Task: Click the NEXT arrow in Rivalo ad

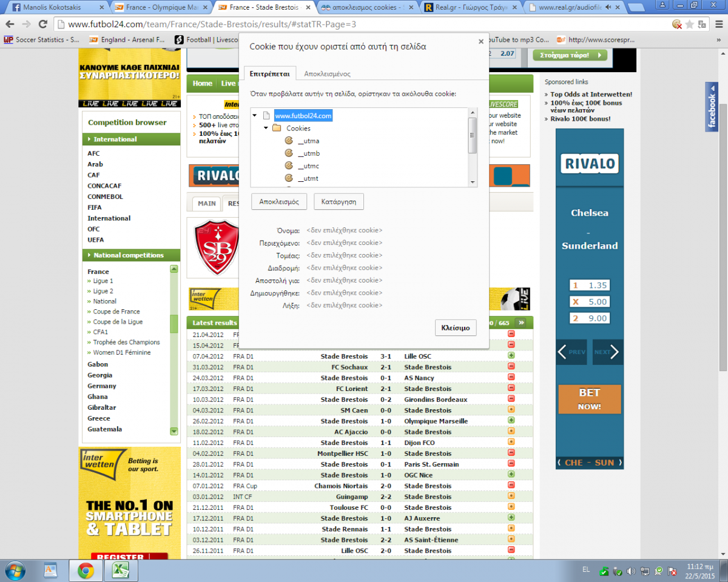Action: tap(608, 352)
